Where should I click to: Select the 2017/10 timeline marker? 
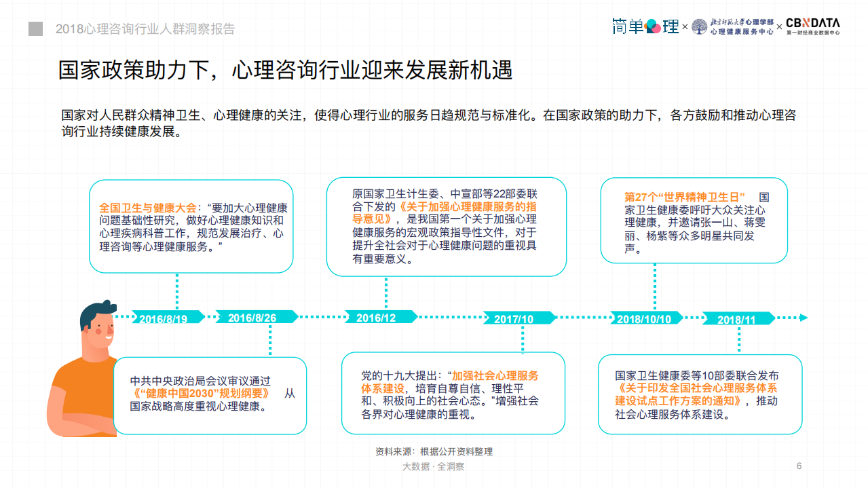tap(517, 316)
